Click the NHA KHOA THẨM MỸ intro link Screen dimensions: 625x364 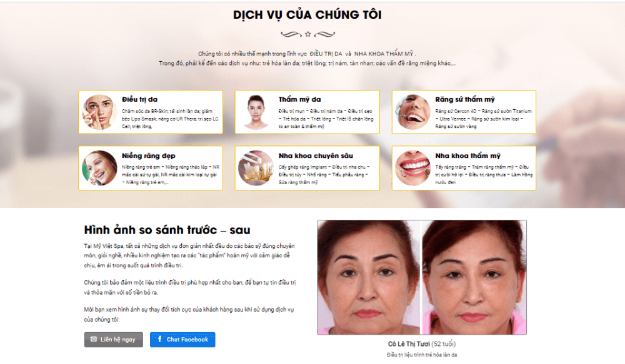pos(384,54)
